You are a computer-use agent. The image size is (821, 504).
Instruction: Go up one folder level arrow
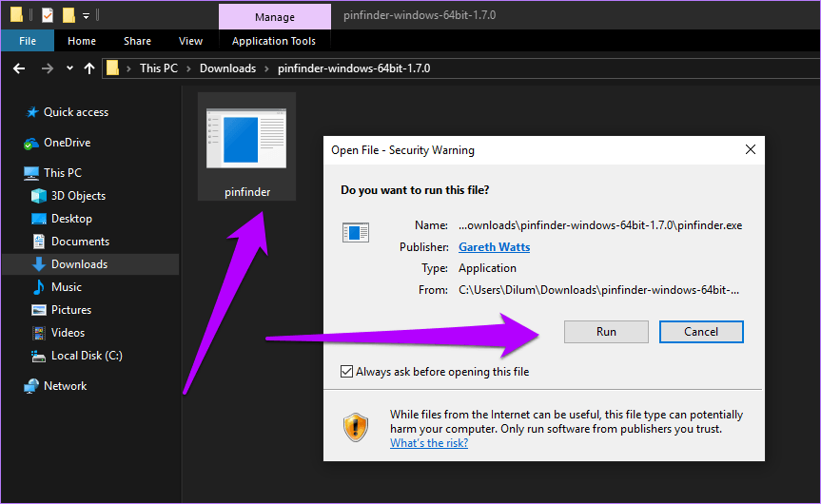pos(89,68)
